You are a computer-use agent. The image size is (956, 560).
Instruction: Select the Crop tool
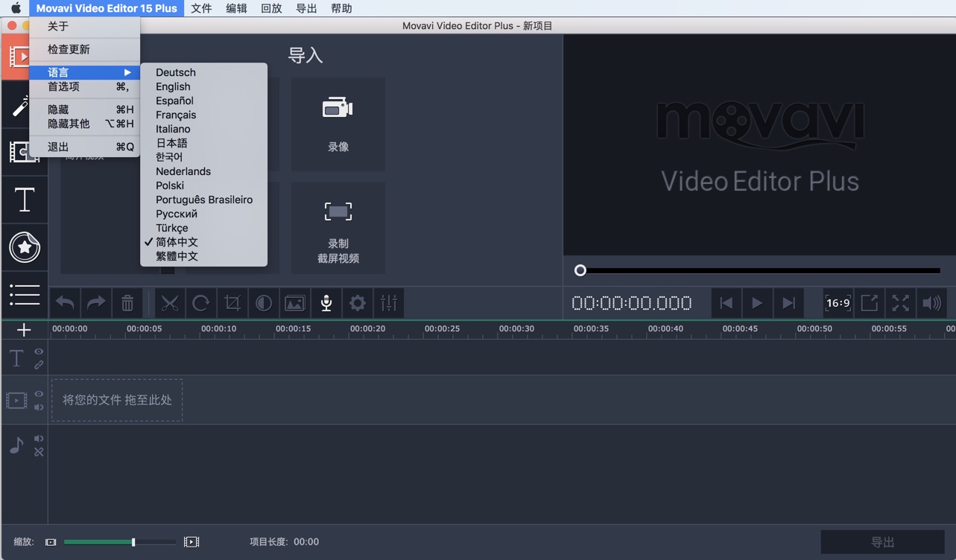(232, 302)
